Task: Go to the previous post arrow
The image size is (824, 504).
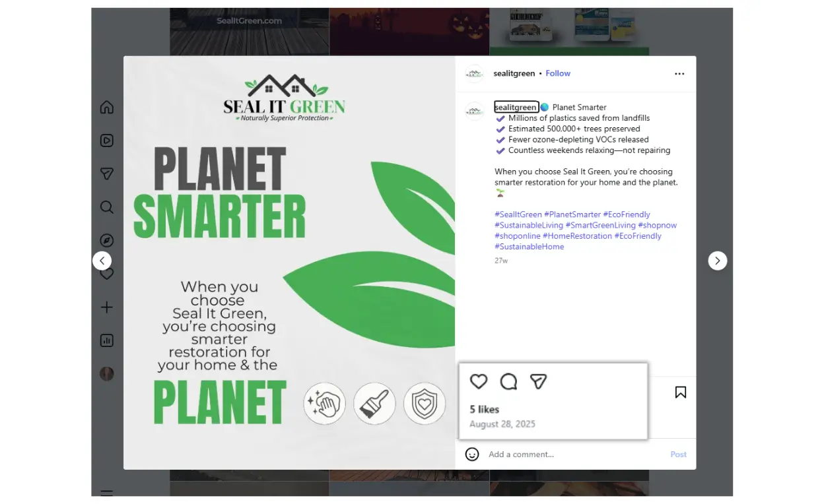Action: click(x=102, y=261)
